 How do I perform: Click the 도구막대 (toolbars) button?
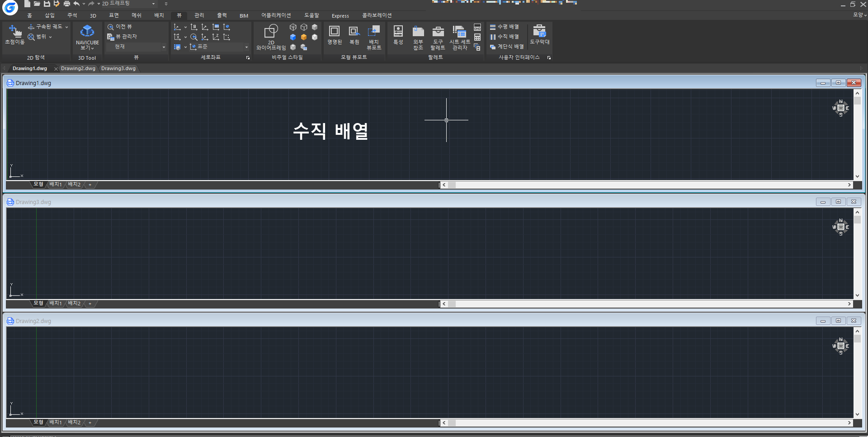540,35
